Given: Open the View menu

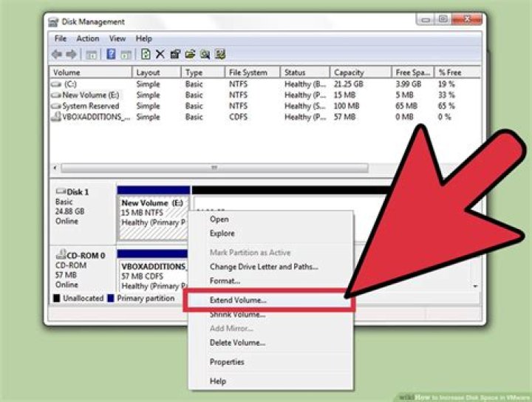Looking at the screenshot, I should coord(117,38).
